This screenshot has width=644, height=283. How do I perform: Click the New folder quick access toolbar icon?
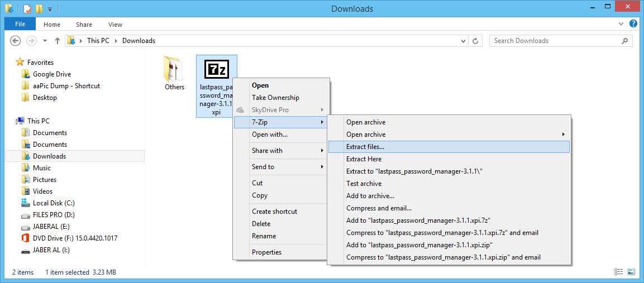40,8
